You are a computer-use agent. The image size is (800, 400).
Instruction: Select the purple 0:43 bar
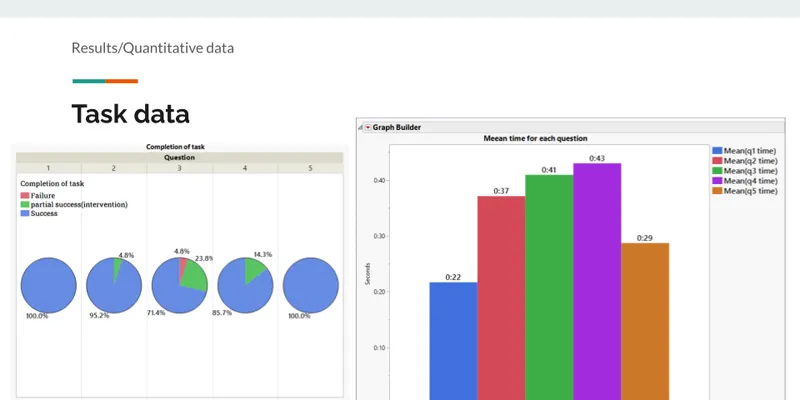[x=597, y=282]
